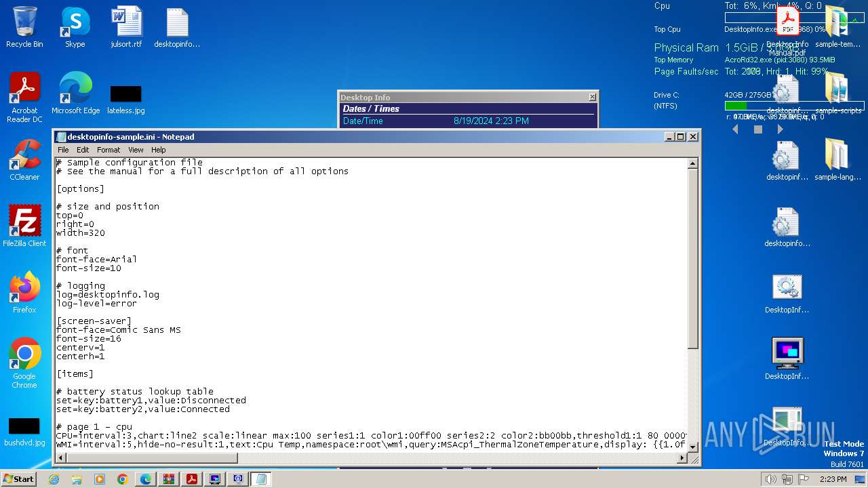The width and height of the screenshot is (868, 488).
Task: Select the DesktopInf icon with monitor picture
Action: (x=787, y=359)
